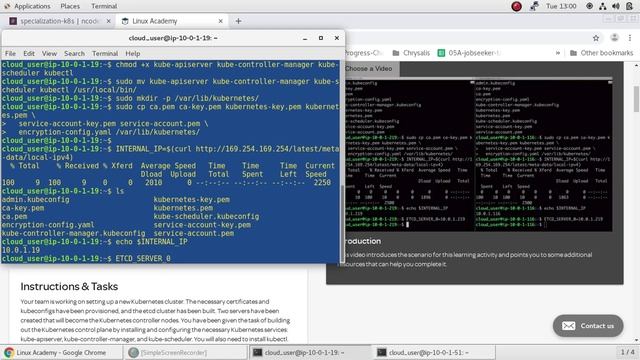Click the file name encryption-config.yaml in terminal listing

[x=48, y=225]
